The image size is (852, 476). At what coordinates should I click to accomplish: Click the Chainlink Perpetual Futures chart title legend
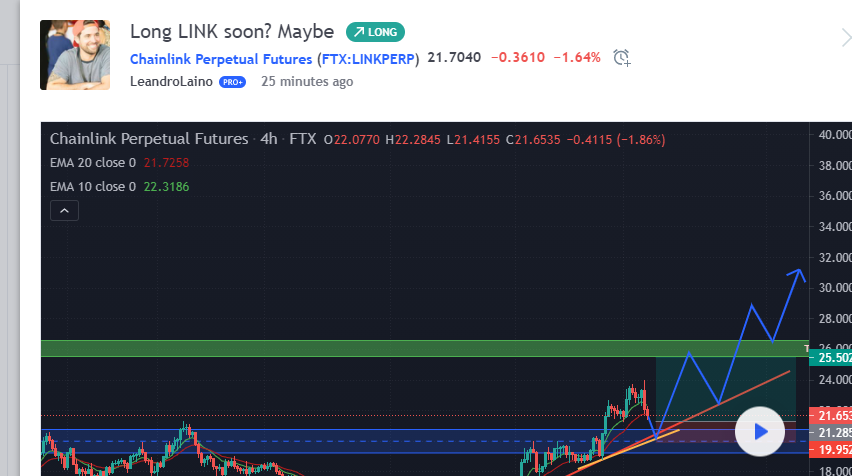click(149, 139)
